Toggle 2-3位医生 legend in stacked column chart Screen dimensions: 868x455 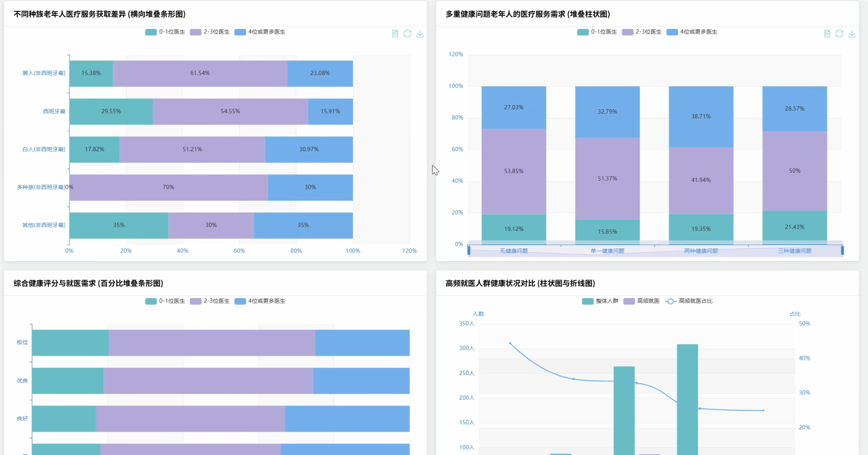pos(642,32)
